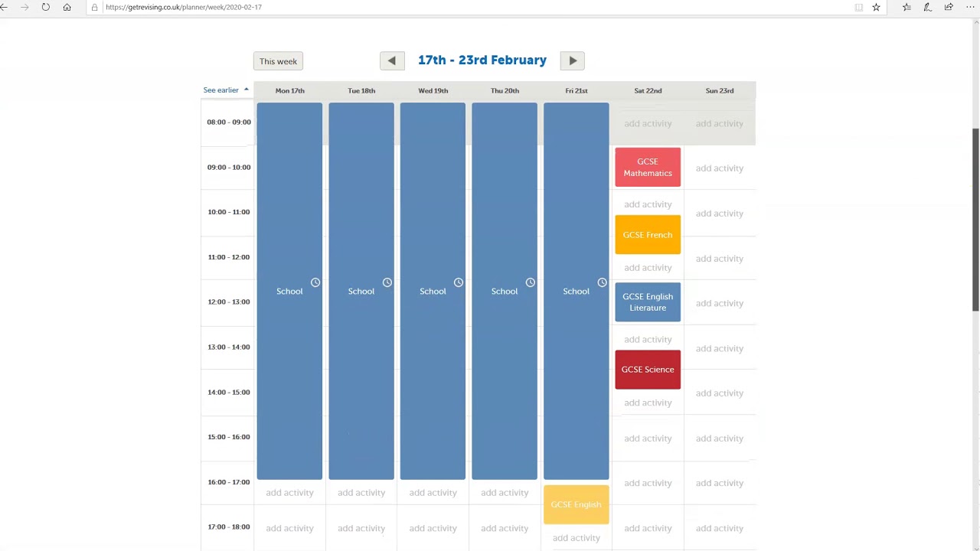Click the site lock icon in address bar
The height and width of the screenshot is (551, 980).
94,7
